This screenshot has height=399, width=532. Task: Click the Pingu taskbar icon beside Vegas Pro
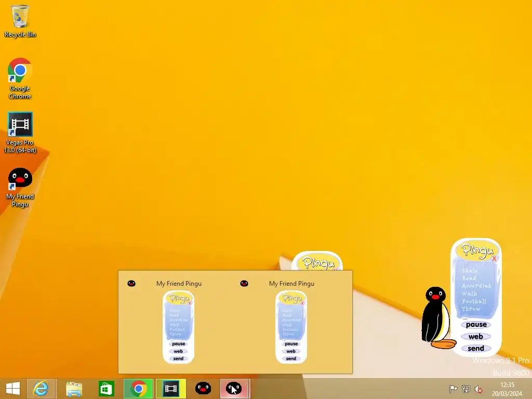click(203, 389)
